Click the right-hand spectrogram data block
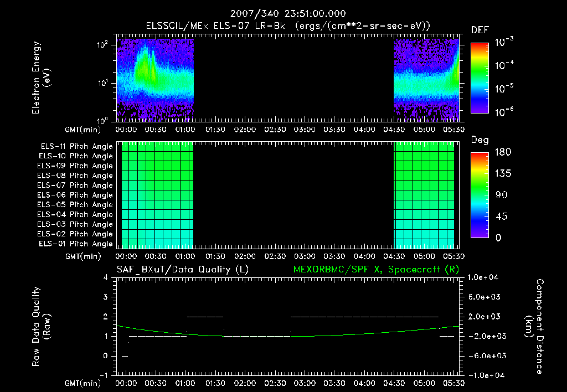Image resolution: width=567 pixels, height=392 pixels. point(426,80)
